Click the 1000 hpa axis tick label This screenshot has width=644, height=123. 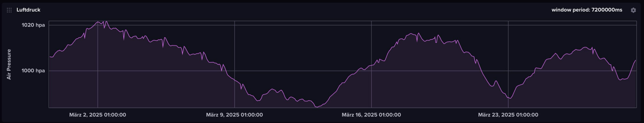click(33, 71)
